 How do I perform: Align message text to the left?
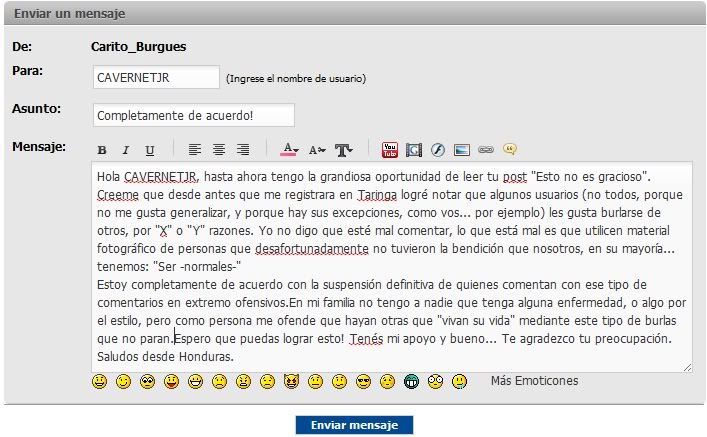point(195,150)
